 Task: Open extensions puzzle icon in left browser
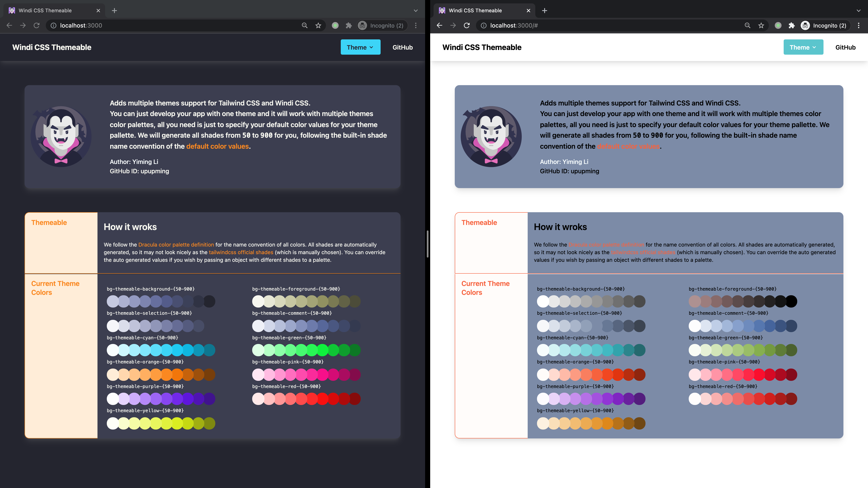349,25
